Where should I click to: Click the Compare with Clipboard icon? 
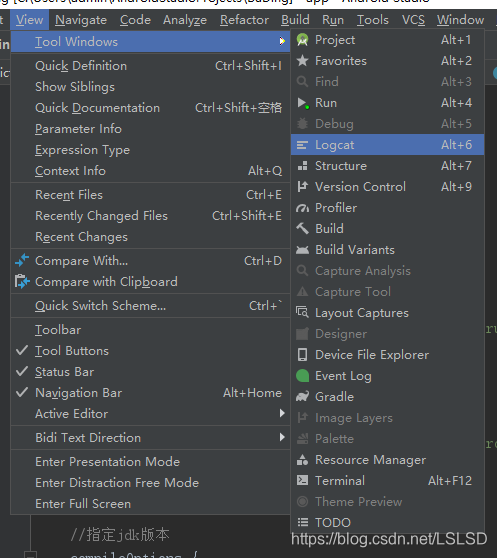point(22,281)
